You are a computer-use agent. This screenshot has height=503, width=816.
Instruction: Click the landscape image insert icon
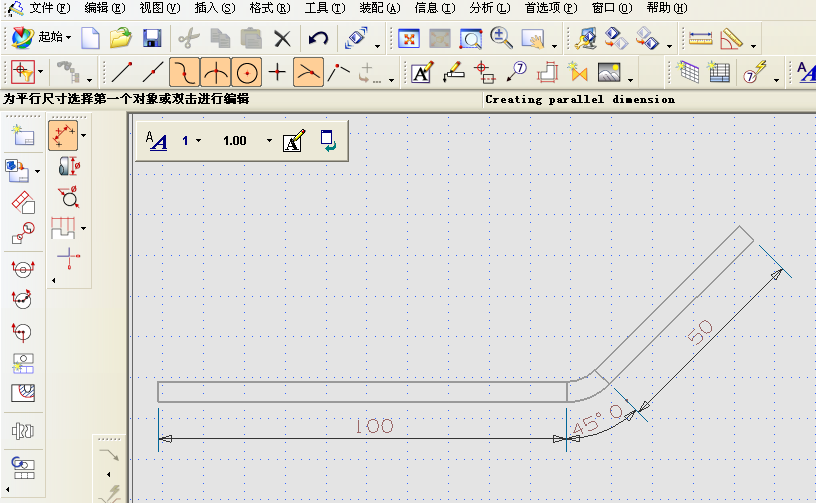(609, 72)
